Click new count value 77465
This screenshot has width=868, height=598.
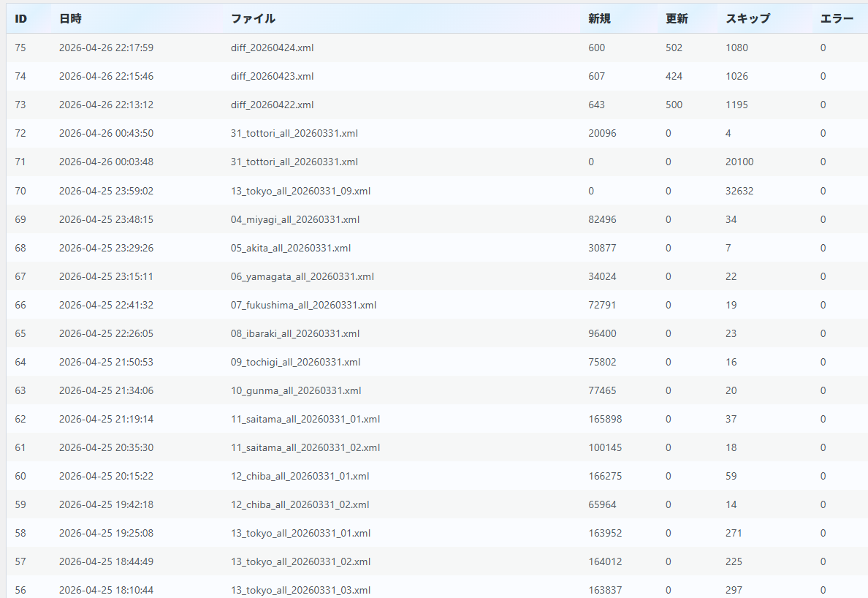(602, 390)
